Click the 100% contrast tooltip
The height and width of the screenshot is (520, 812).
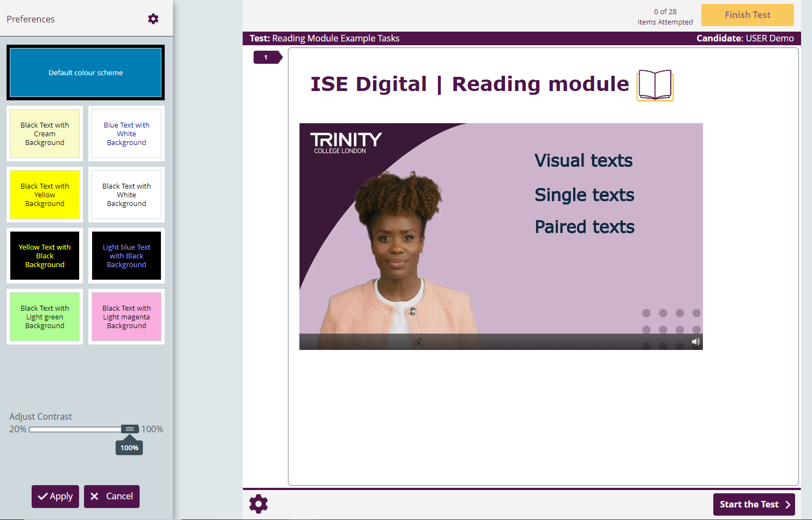tap(129, 448)
